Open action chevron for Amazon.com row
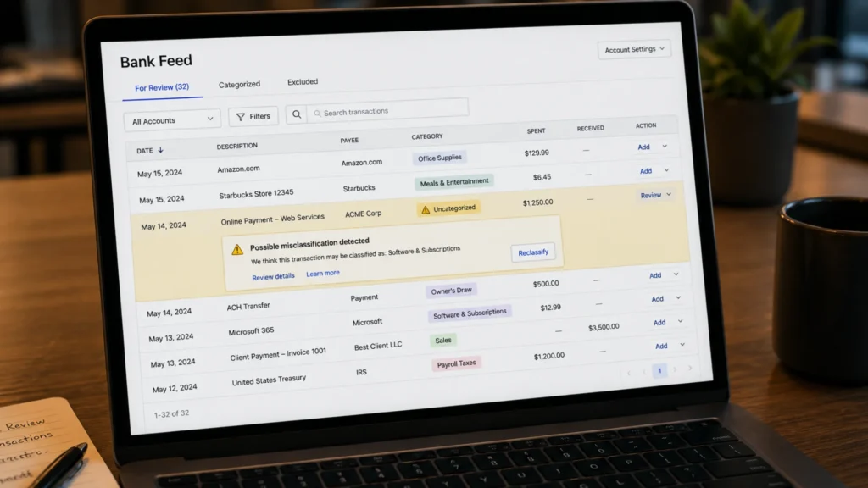 [x=665, y=147]
